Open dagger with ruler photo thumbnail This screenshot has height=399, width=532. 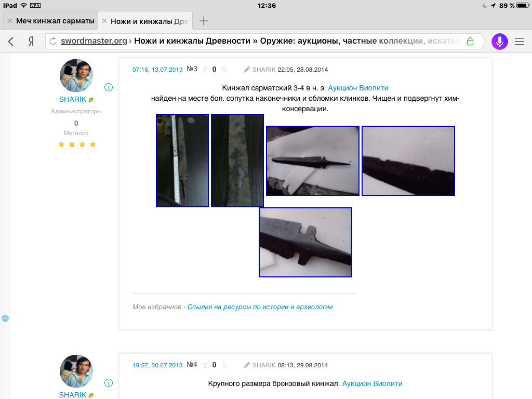pyautogui.click(x=182, y=161)
